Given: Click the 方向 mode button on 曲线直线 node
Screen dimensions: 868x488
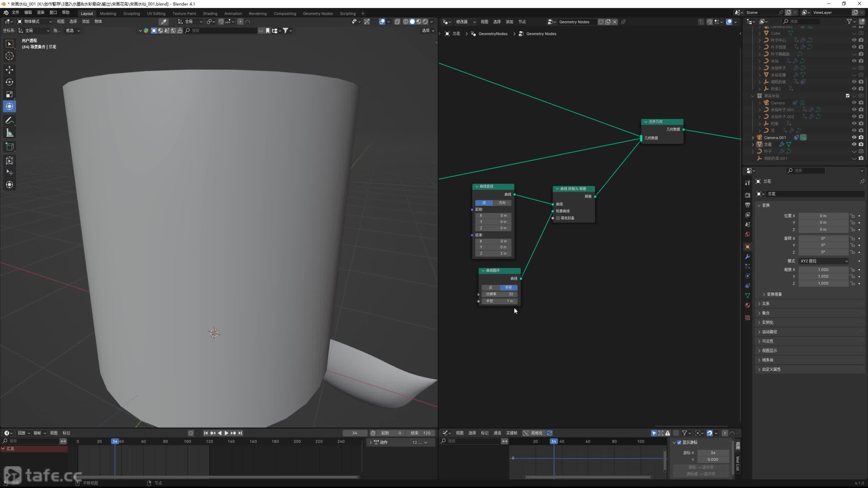Looking at the screenshot, I should (x=502, y=203).
